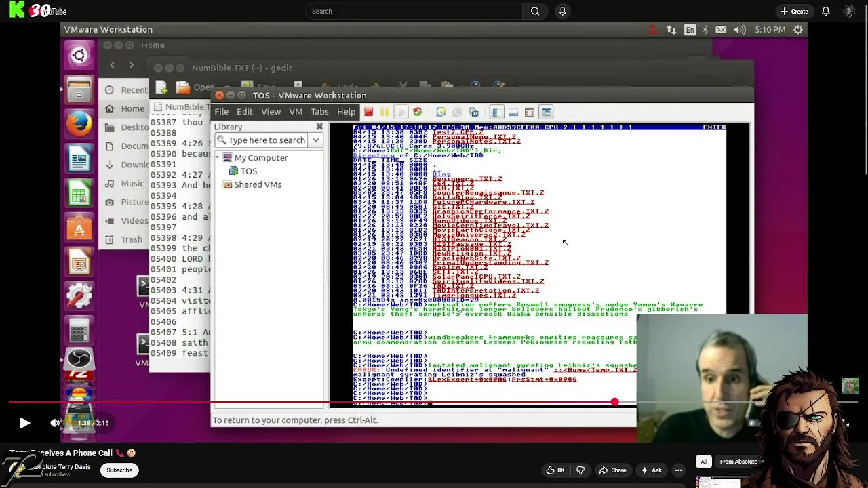Viewport: 868px width, 488px height.
Task: Click the Library search field
Action: (x=262, y=140)
